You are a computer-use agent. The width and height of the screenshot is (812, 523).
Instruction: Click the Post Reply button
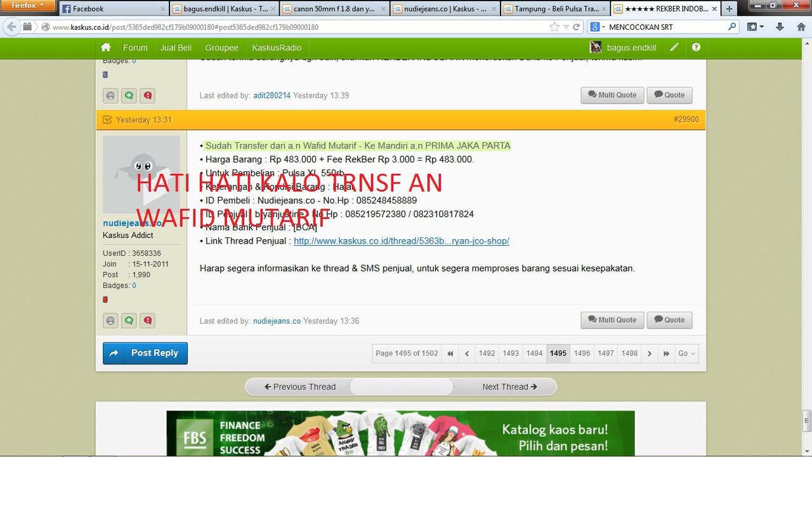145,353
